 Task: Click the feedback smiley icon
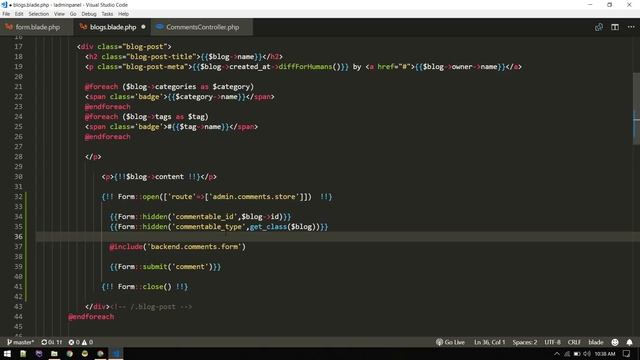coord(615,342)
